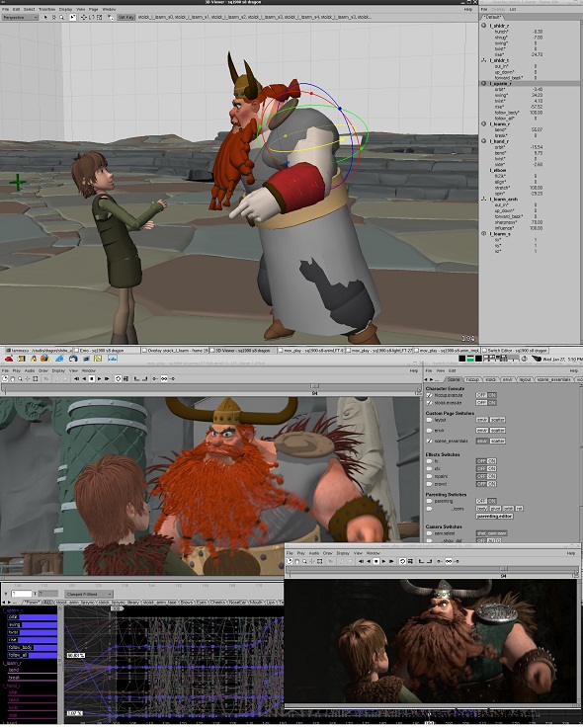Play forward in lit render playback window

pyautogui.click(x=383, y=561)
